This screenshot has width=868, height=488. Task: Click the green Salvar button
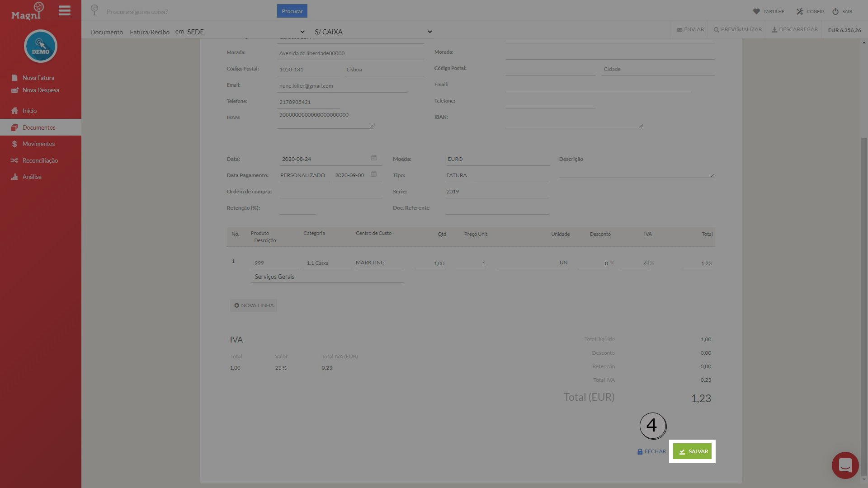(x=692, y=451)
